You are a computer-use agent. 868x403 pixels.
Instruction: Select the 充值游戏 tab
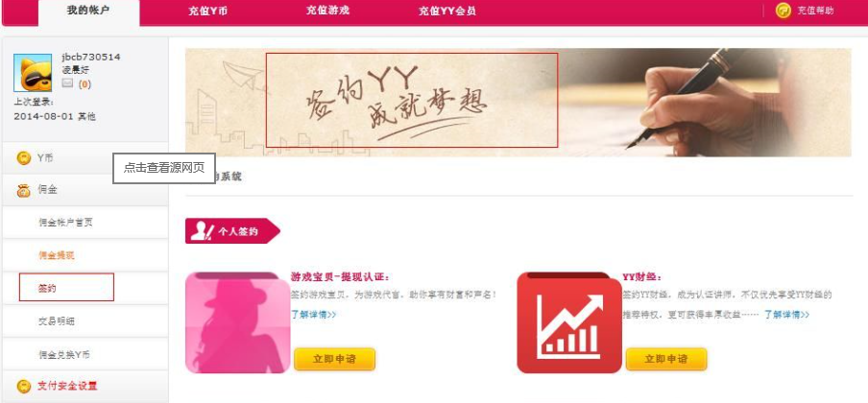(x=327, y=11)
